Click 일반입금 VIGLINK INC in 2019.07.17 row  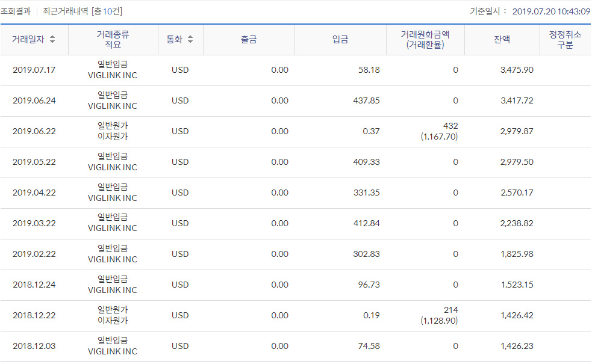[x=113, y=70]
